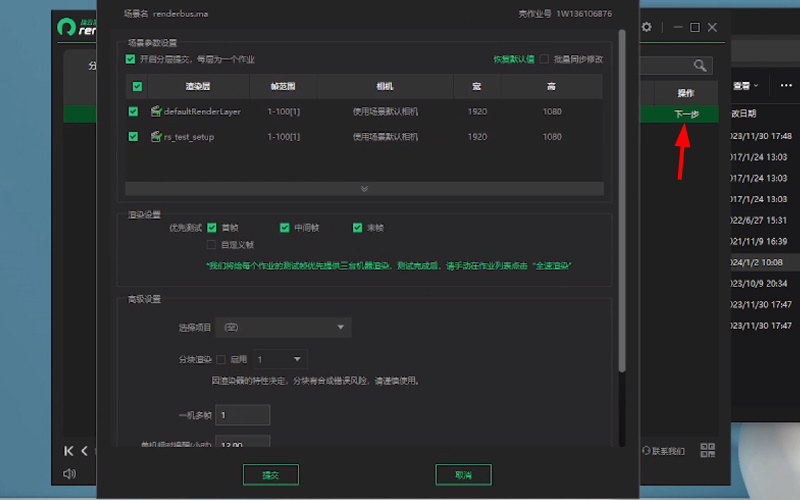Screen dimensions: 800x500
Task: Open the 选择项目 dropdown
Action: pos(281,327)
